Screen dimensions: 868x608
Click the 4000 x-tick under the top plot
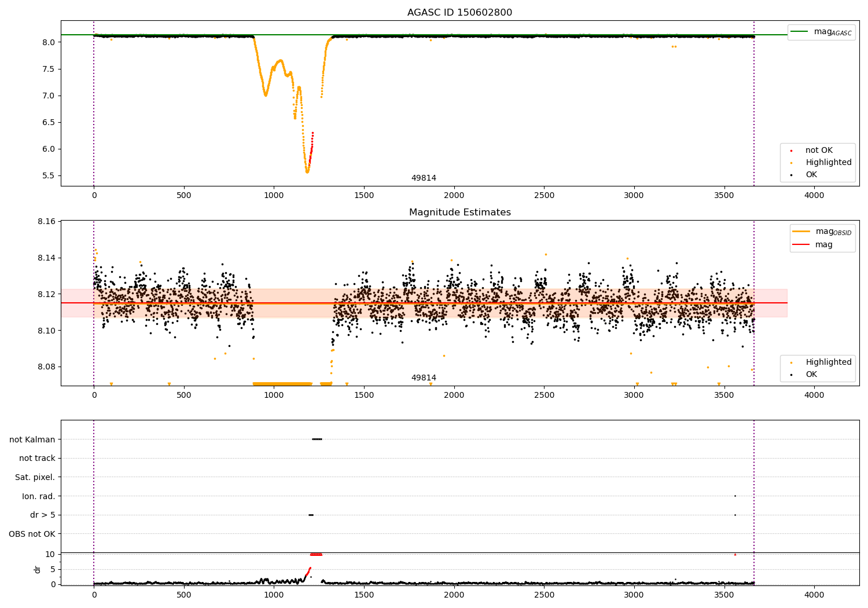tap(814, 195)
